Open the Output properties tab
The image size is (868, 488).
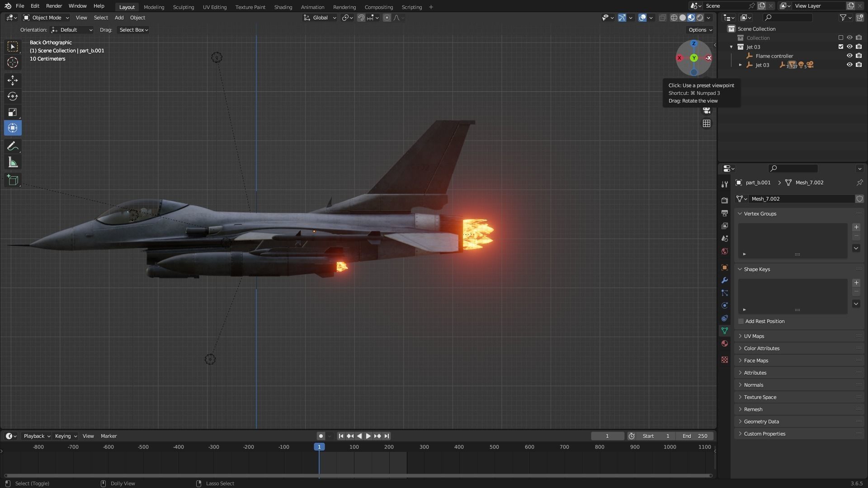click(x=725, y=213)
